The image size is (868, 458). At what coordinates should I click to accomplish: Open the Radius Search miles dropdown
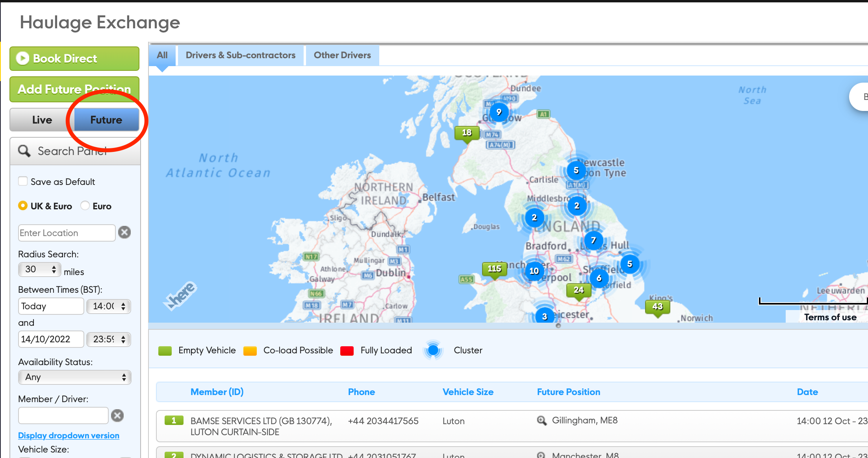coord(40,270)
